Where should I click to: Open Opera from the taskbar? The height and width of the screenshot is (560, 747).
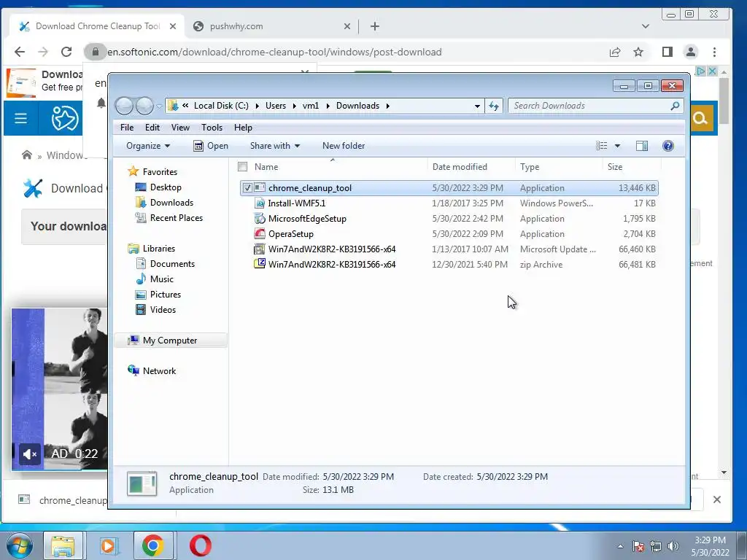(201, 545)
